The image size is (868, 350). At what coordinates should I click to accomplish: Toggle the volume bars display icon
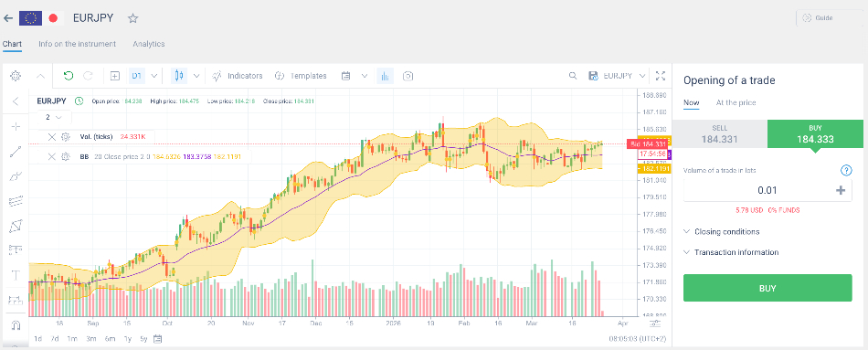coord(386,76)
